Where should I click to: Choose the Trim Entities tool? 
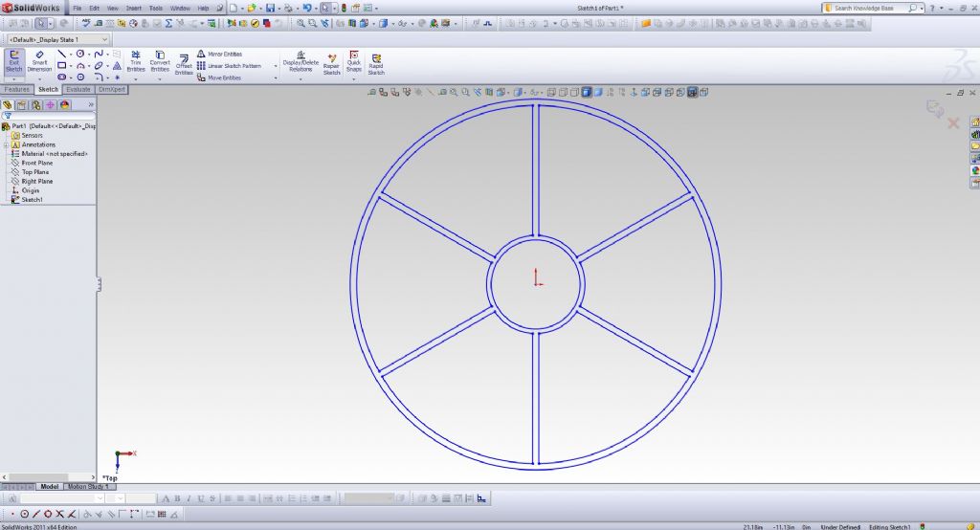(136, 61)
